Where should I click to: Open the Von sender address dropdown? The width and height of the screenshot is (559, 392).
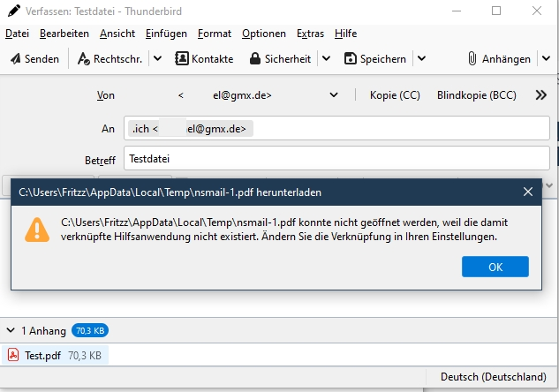click(334, 95)
